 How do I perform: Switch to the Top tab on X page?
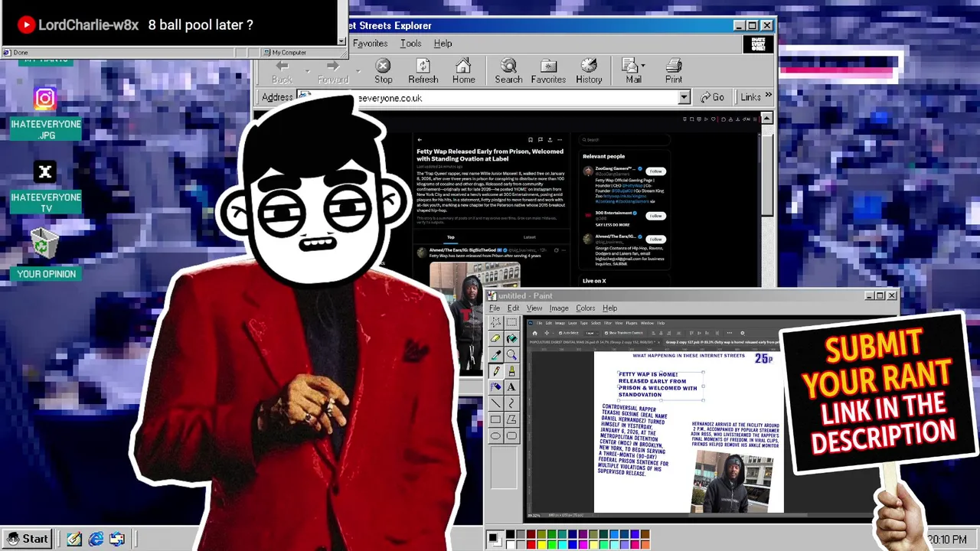click(451, 237)
